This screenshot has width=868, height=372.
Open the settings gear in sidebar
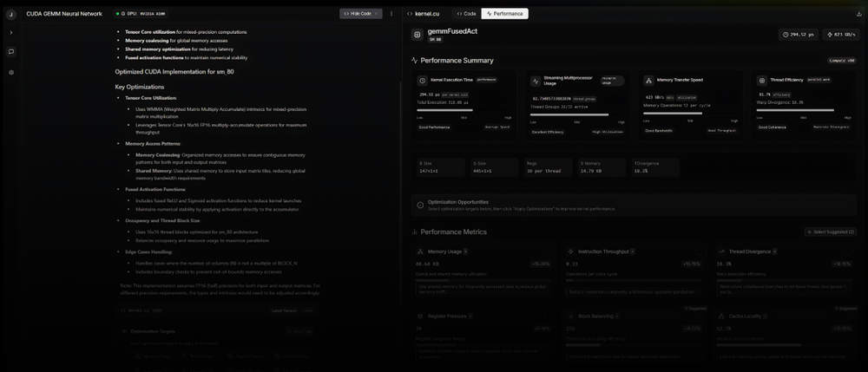click(11, 72)
